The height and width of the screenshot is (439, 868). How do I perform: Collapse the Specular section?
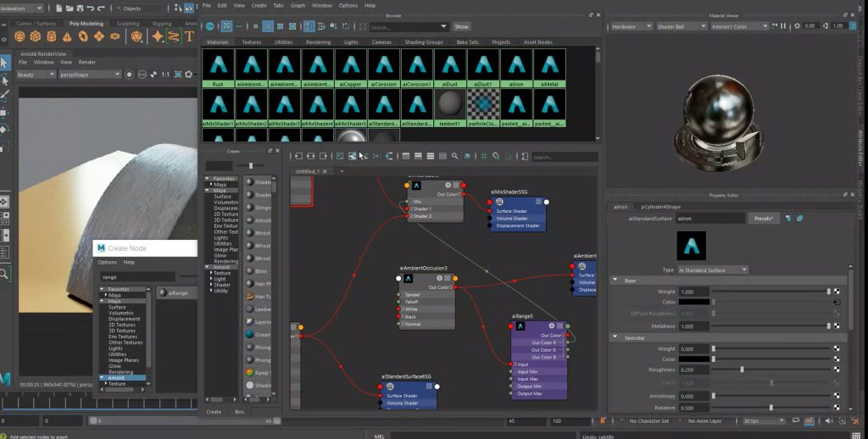click(615, 337)
